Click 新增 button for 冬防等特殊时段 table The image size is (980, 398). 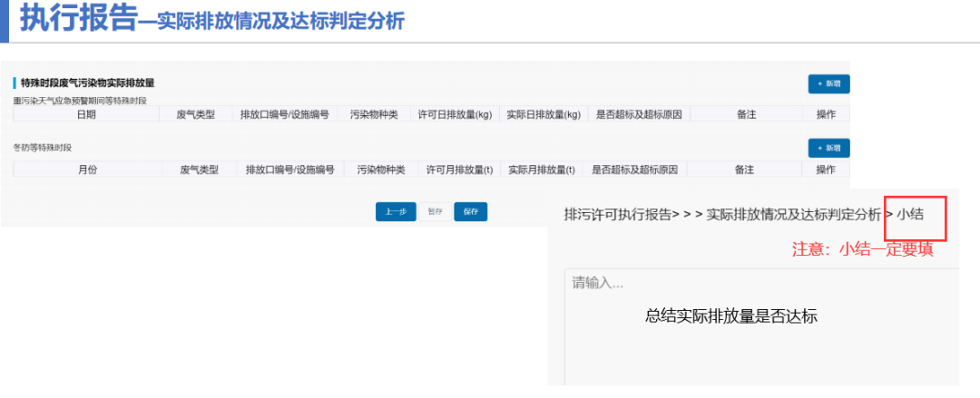pos(828,148)
